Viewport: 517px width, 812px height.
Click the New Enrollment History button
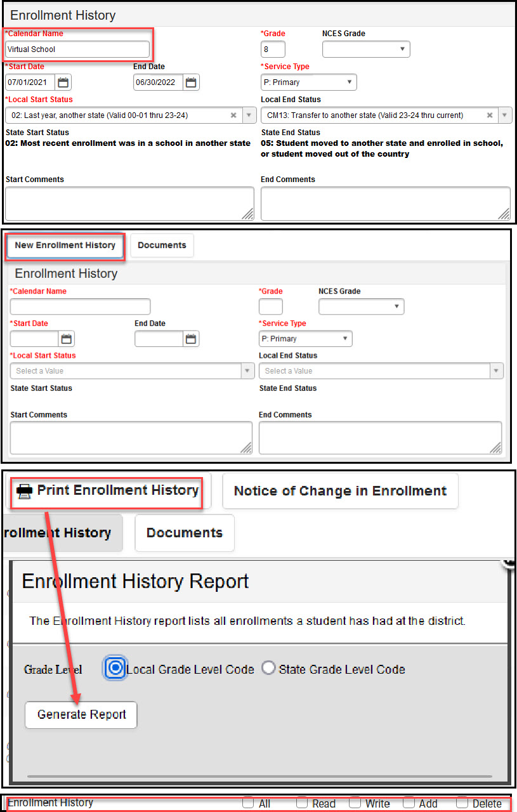click(x=65, y=246)
